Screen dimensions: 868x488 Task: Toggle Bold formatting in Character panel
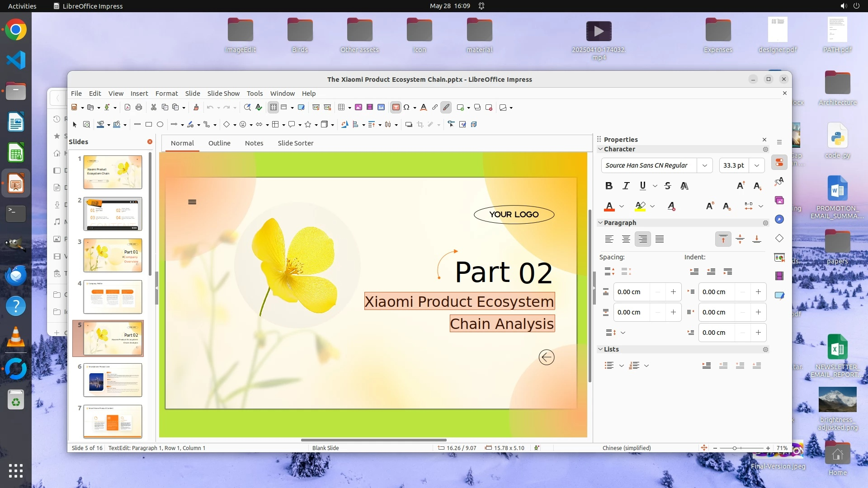click(x=609, y=186)
